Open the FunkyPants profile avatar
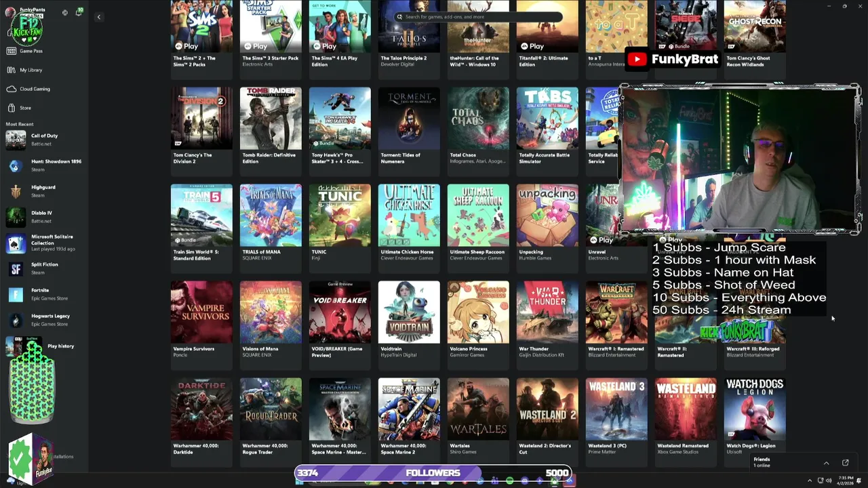 pos(11,12)
